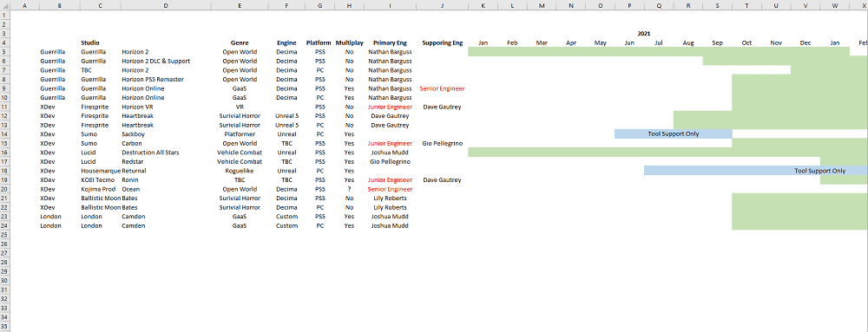Select column D header
Screen dimensions: 868x332
click(x=166, y=5)
